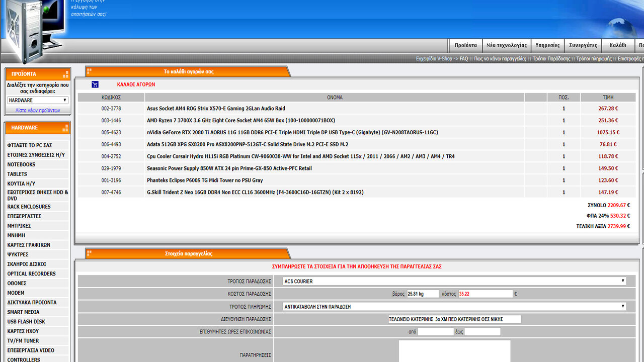Open the Καλάθι menu item
Screen dimensions: 644x362
coord(618,45)
